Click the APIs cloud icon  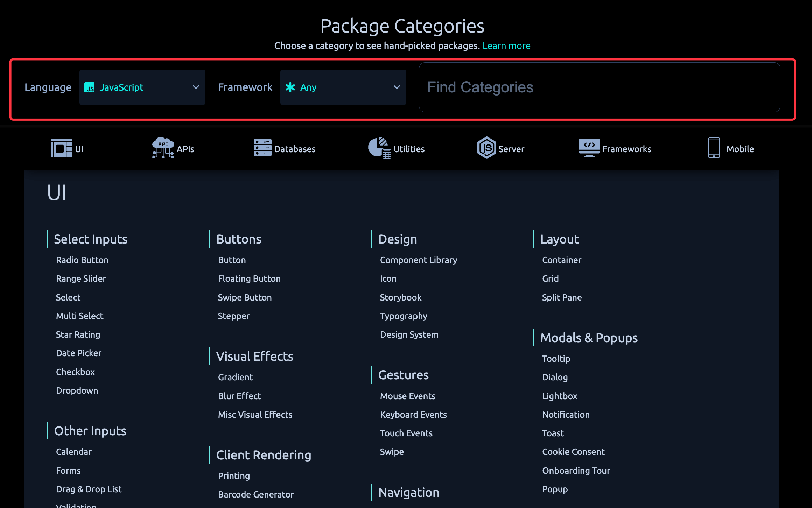[163, 148]
